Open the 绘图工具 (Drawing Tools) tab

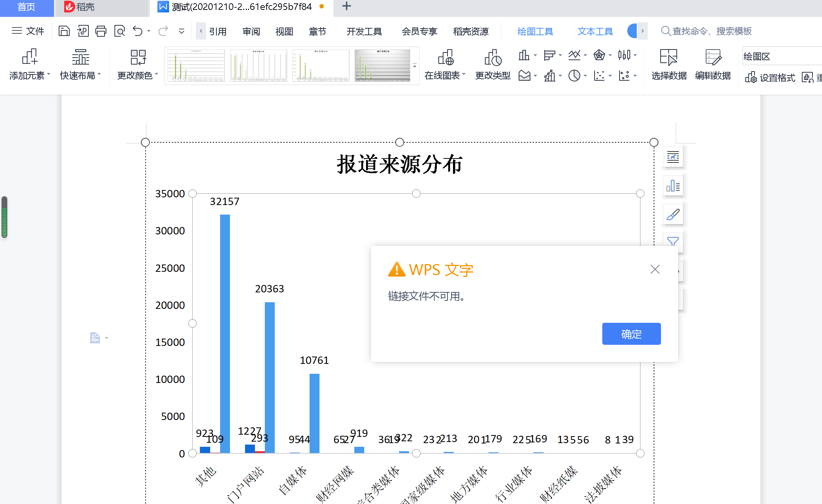[x=535, y=31]
